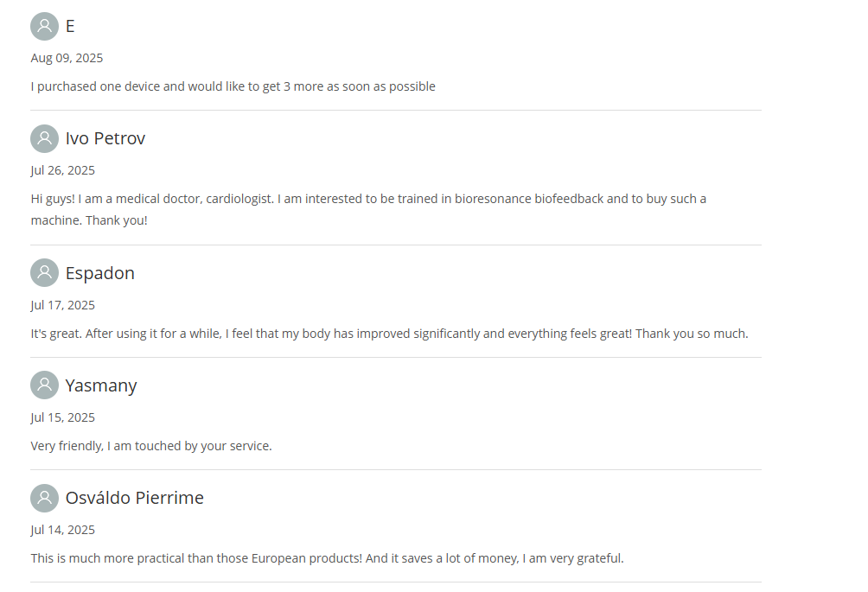Viewport: 868px width, 592px height.
Task: Click the Aug 09, 2025 review date
Action: click(x=67, y=58)
